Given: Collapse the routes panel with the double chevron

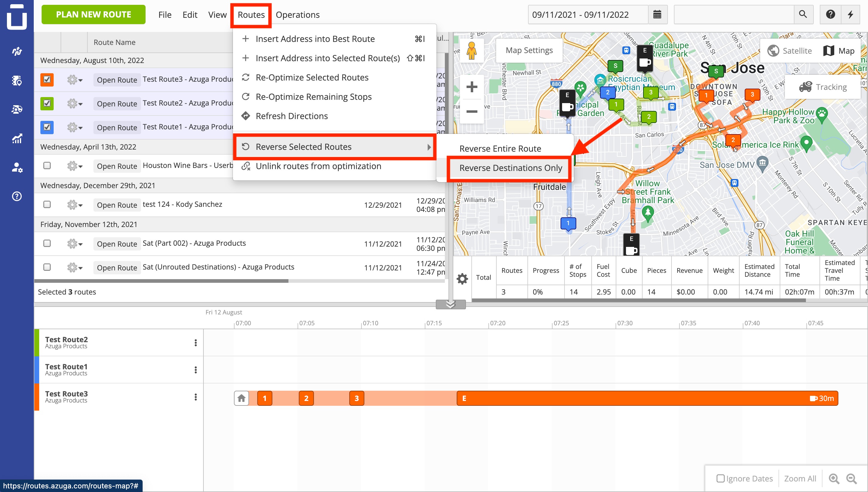Looking at the screenshot, I should [451, 304].
